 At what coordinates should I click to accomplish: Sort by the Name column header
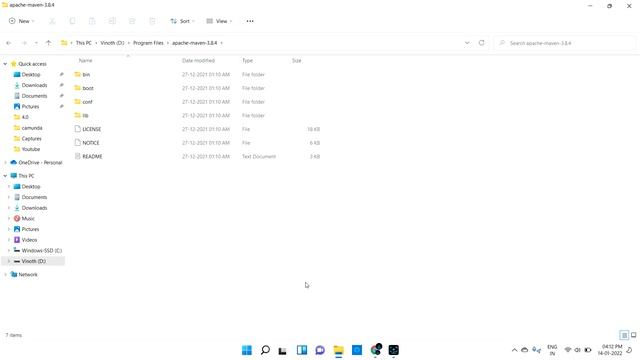coord(85,60)
